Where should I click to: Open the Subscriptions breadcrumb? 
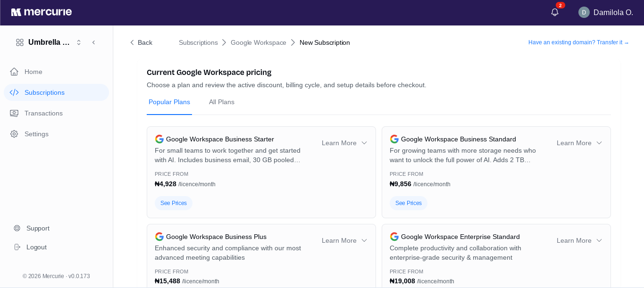pyautogui.click(x=198, y=42)
